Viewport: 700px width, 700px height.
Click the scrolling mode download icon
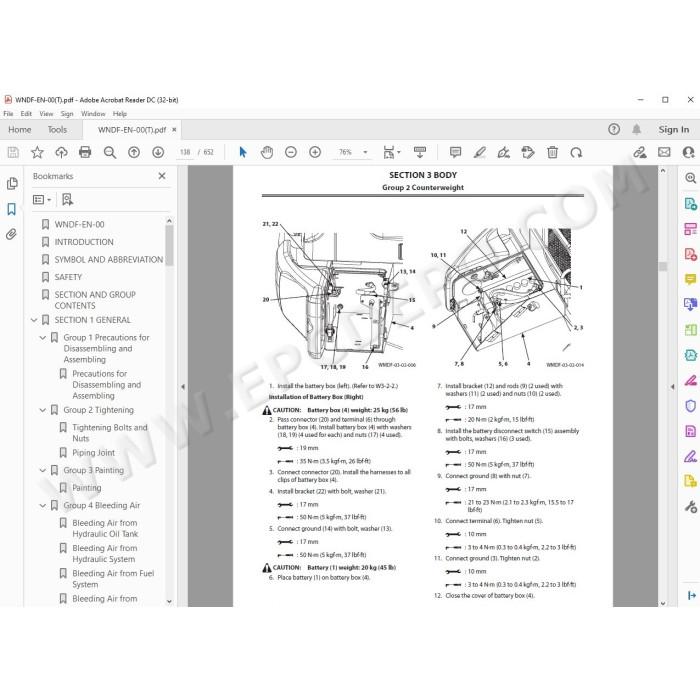pos(420,152)
